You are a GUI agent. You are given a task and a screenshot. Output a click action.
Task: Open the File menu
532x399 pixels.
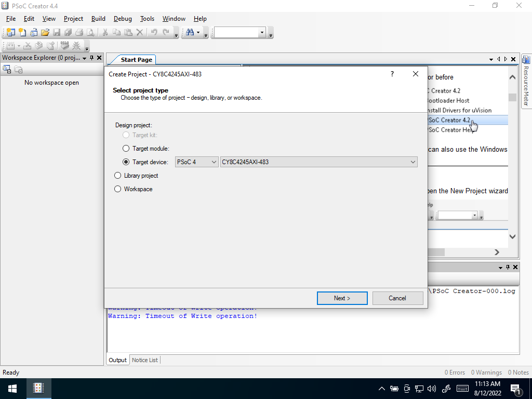[x=11, y=19]
